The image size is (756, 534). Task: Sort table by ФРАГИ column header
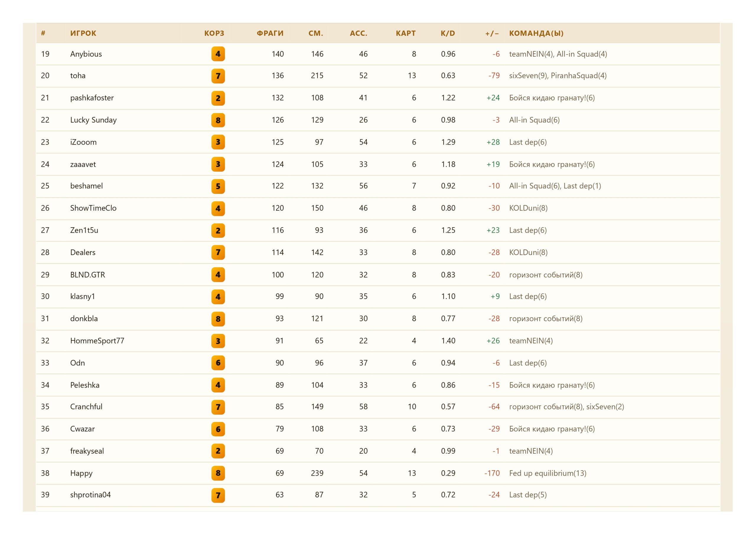tap(270, 33)
